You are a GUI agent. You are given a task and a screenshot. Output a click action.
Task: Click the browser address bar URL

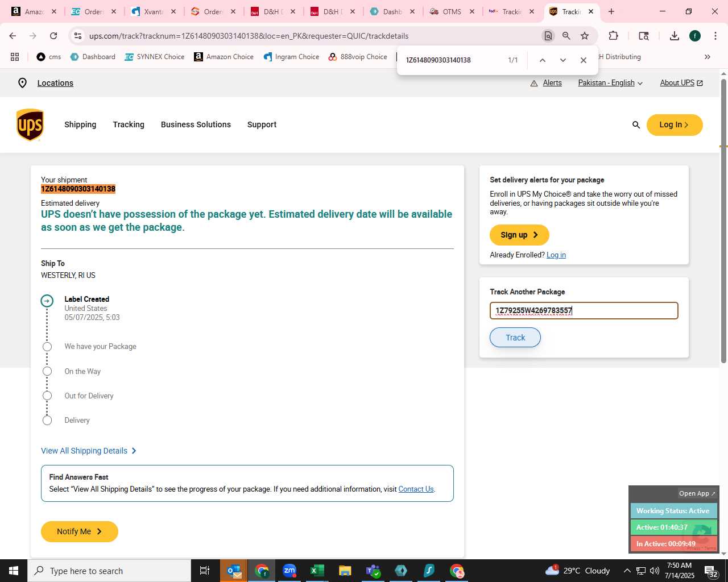(249, 36)
